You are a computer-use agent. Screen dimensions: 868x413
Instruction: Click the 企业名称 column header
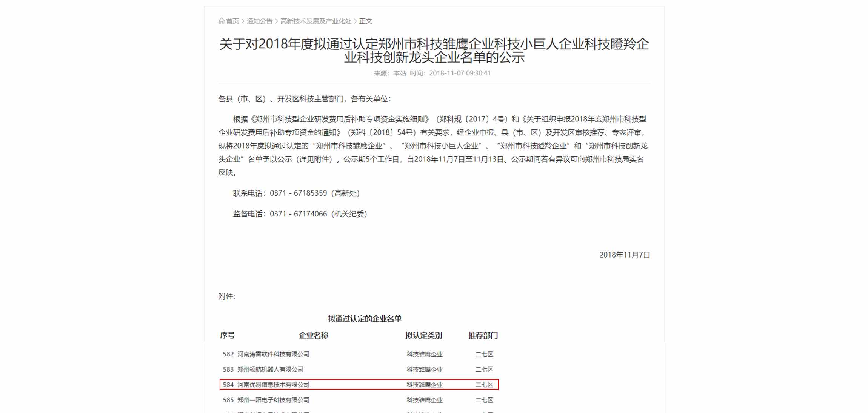point(314,335)
